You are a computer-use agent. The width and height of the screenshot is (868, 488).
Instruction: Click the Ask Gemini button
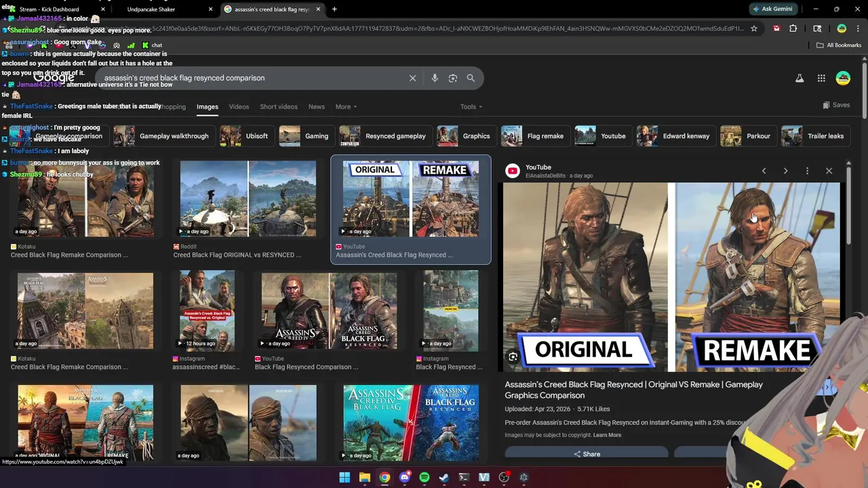[x=772, y=9]
